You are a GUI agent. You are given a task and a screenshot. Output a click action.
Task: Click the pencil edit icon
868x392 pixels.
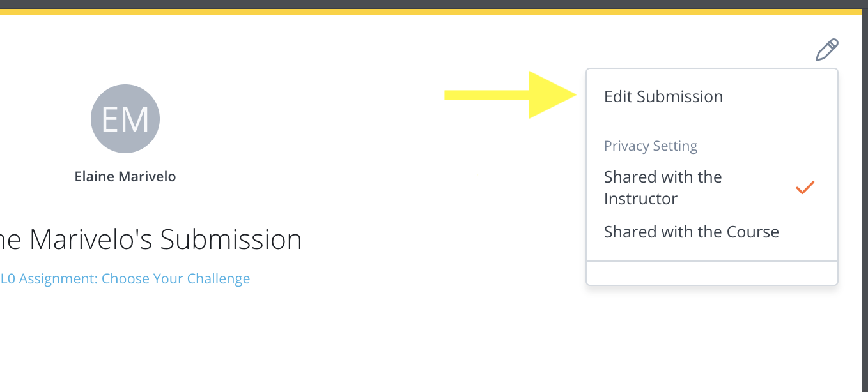[x=826, y=50]
